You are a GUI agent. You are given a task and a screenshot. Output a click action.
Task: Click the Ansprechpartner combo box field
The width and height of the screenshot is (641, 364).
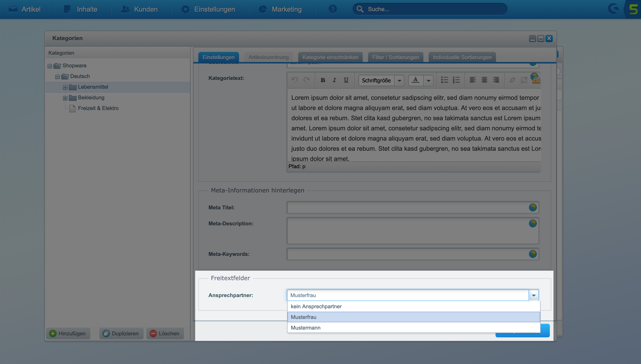pos(408,295)
